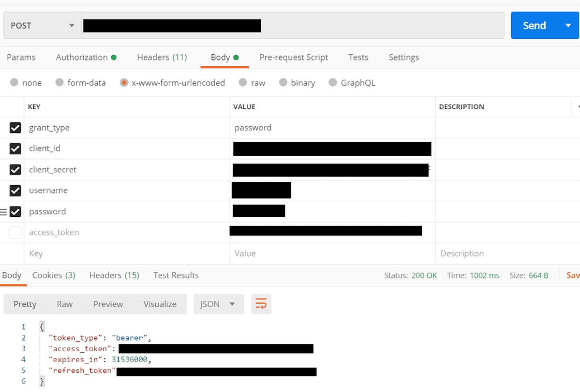Open the Pre-request Script tab
The width and height of the screenshot is (580, 392).
point(294,57)
